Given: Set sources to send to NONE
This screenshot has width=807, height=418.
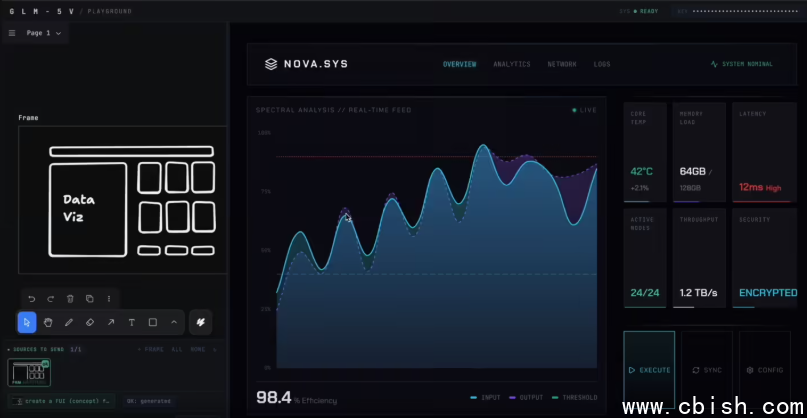Looking at the screenshot, I should pos(196,349).
